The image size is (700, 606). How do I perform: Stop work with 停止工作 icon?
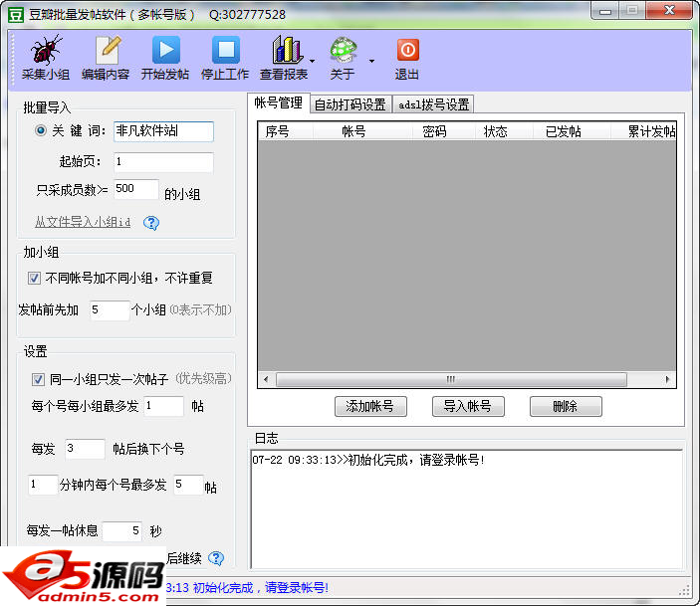pos(225,58)
